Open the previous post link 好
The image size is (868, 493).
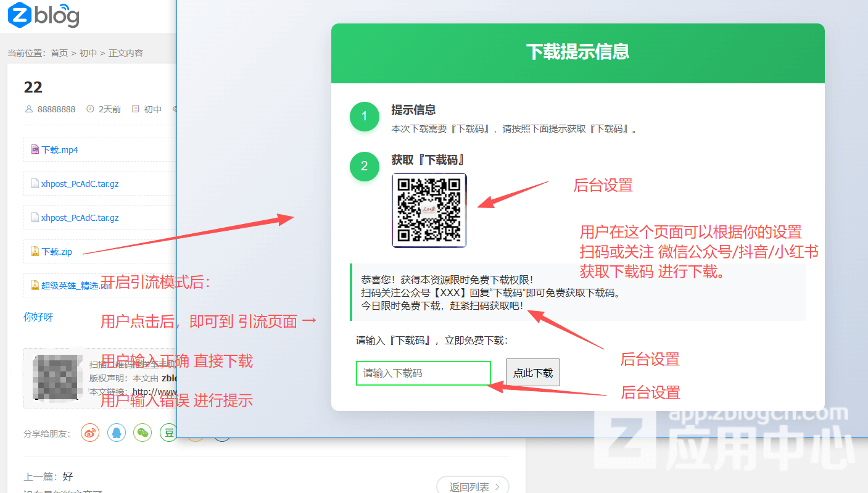point(68,477)
